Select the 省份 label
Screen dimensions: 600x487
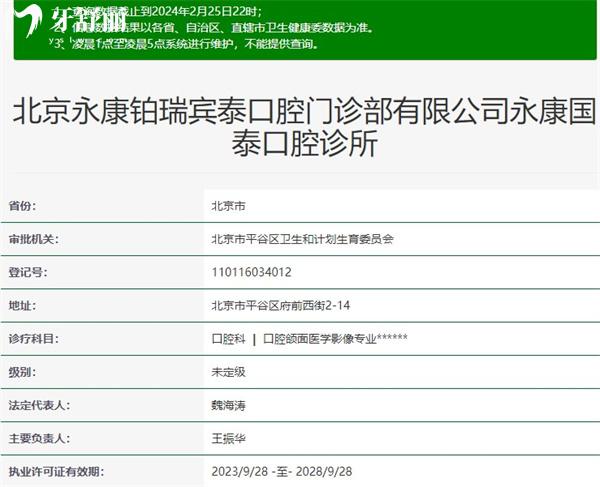coord(22,206)
